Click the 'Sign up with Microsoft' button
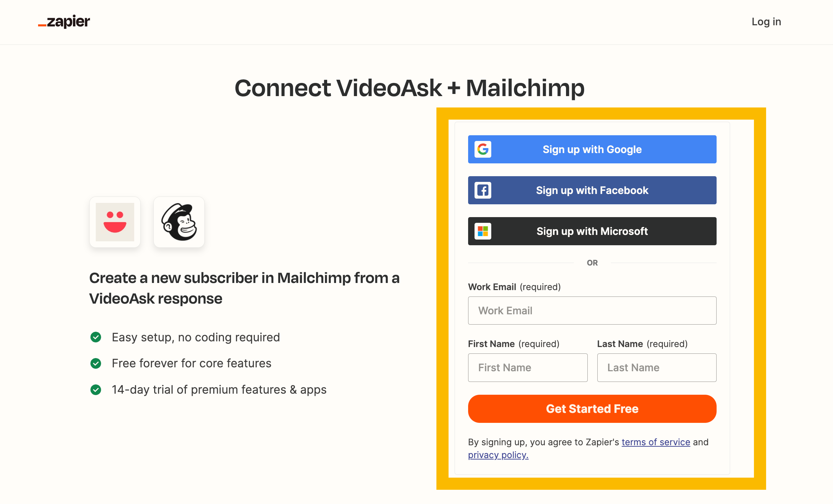This screenshot has height=504, width=833. click(x=592, y=231)
